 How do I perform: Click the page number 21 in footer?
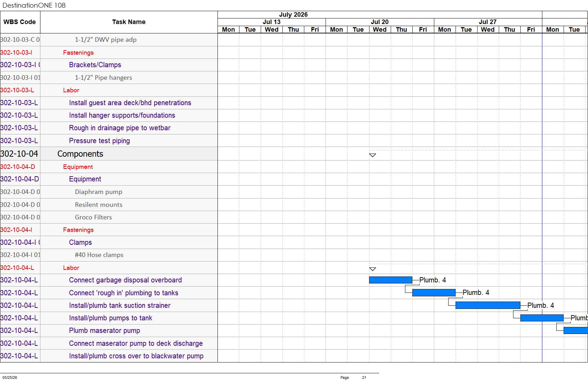coord(364,377)
